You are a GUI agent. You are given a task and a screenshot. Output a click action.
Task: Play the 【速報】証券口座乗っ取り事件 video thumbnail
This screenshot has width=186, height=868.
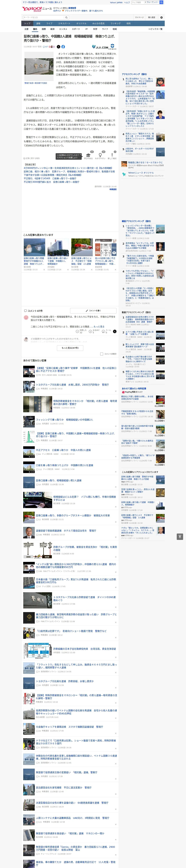pyautogui.click(x=29, y=372)
